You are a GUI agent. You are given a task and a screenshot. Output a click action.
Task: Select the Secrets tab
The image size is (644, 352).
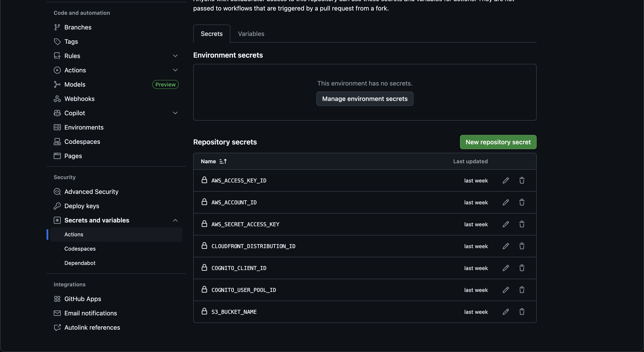(x=212, y=34)
